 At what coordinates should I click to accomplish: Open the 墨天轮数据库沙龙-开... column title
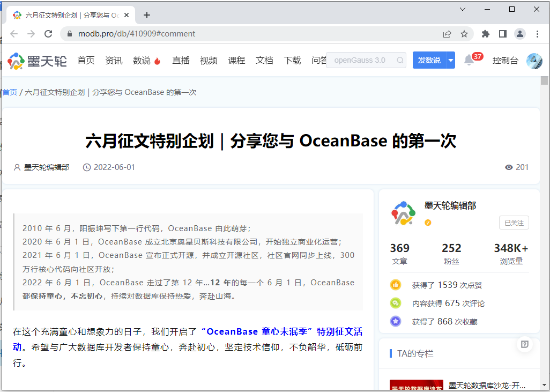coord(487,386)
